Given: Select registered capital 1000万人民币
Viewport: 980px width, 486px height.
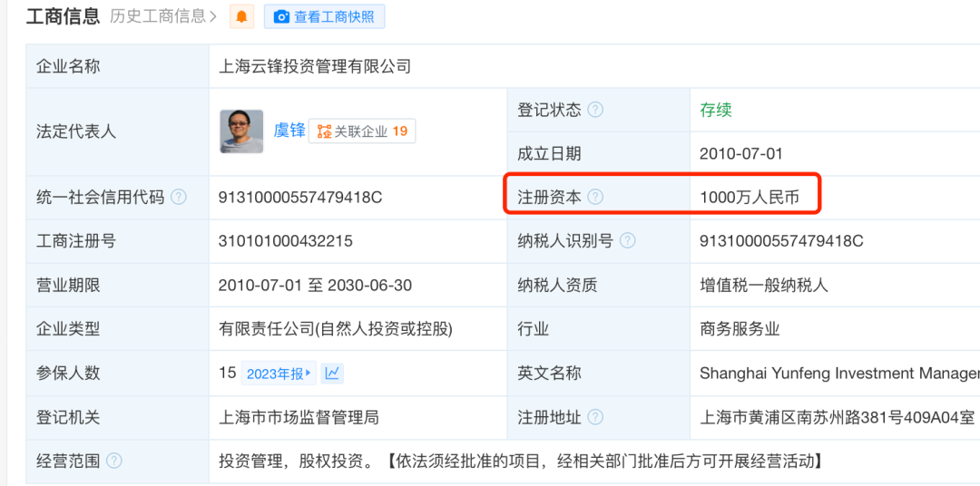Looking at the screenshot, I should tap(750, 198).
